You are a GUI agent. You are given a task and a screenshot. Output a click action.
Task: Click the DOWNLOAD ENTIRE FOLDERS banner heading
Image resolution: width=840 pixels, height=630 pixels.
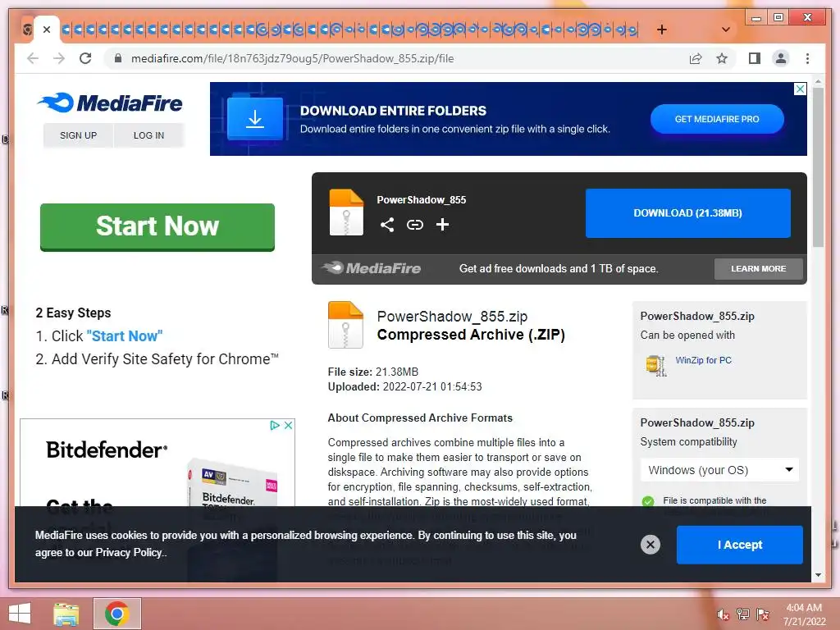coord(393,111)
